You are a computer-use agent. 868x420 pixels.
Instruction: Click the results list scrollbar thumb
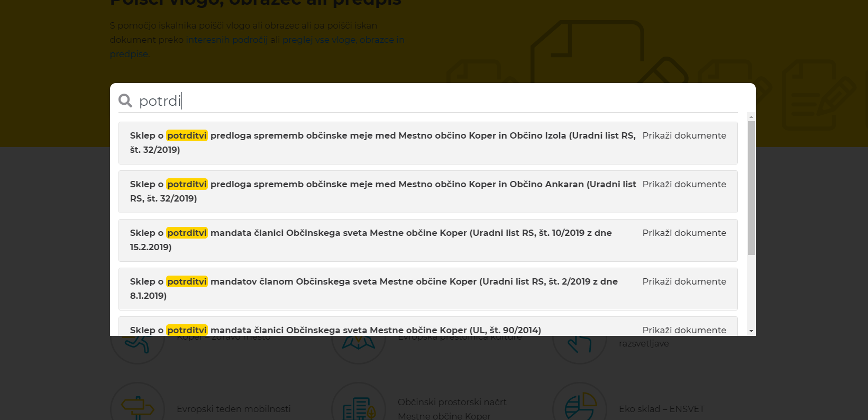point(751,188)
